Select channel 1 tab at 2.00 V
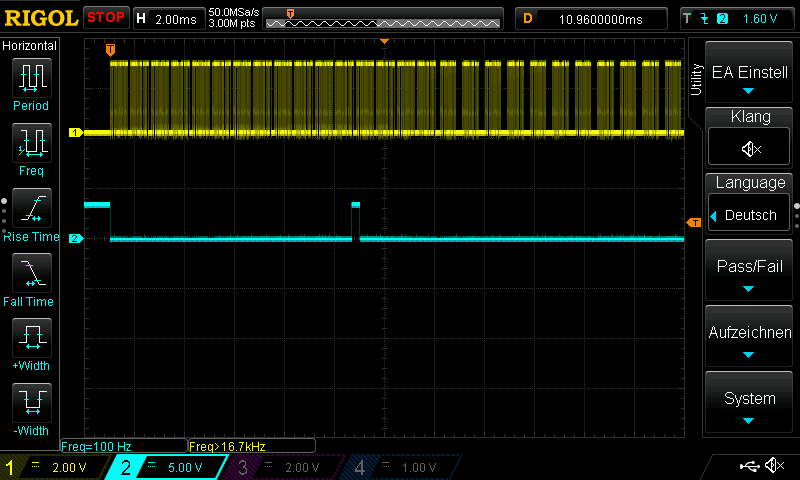 pos(54,467)
